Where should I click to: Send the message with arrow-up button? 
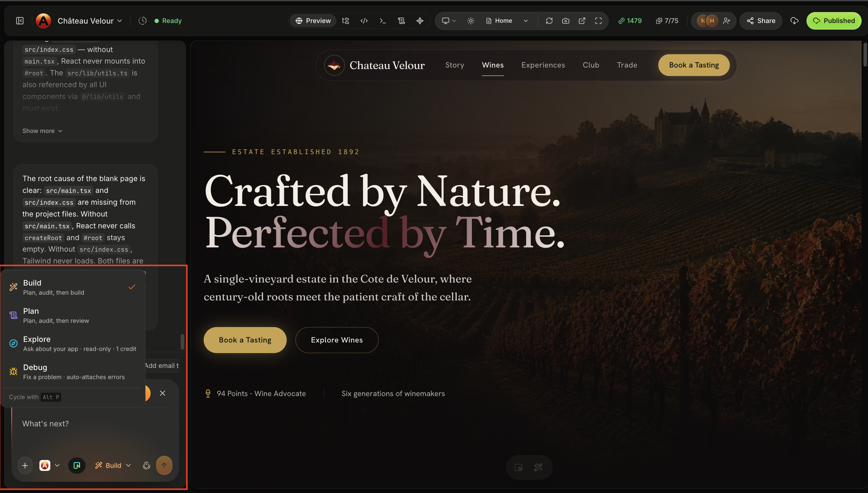pyautogui.click(x=164, y=465)
